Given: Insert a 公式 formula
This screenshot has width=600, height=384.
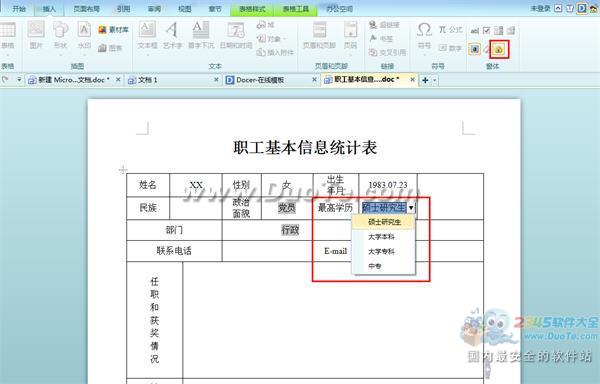Looking at the screenshot, I should click(x=450, y=29).
